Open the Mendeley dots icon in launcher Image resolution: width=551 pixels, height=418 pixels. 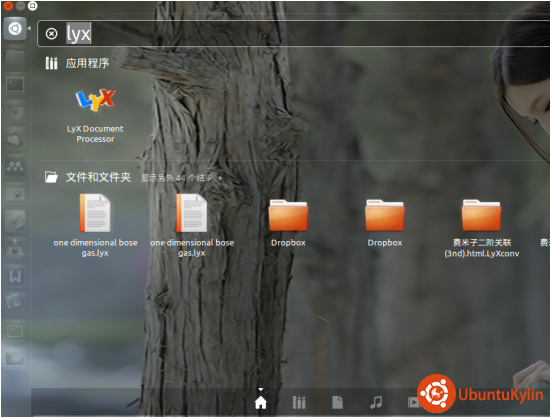(15, 166)
